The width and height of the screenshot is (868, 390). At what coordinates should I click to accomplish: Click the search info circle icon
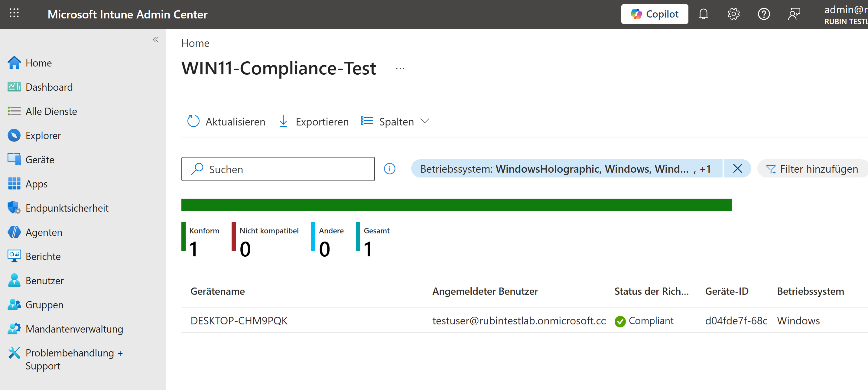pyautogui.click(x=389, y=168)
